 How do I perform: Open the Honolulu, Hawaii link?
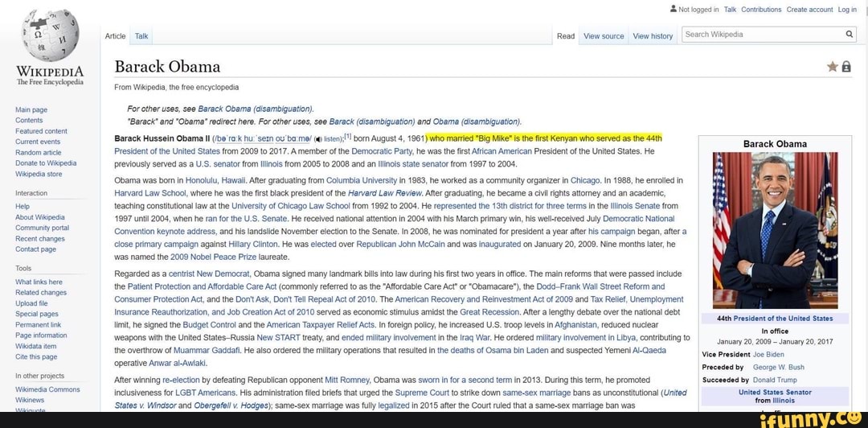[216, 180]
